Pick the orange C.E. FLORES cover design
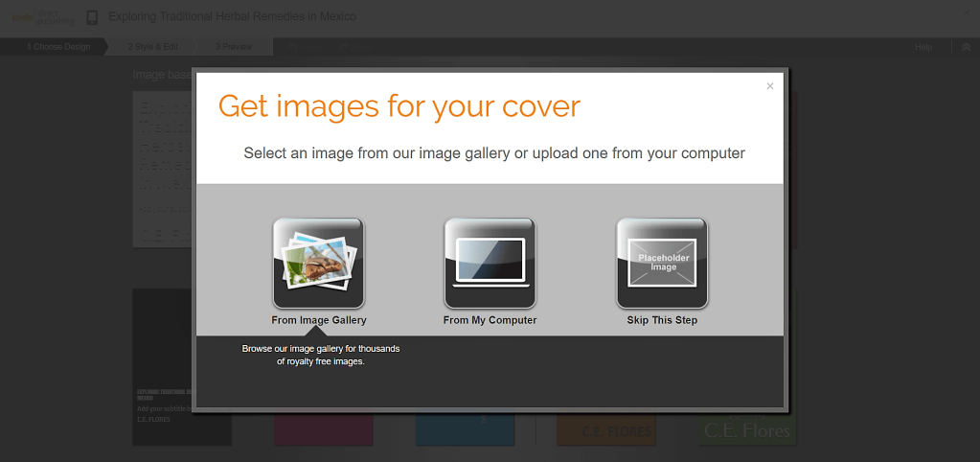The image size is (980, 462). click(x=605, y=430)
